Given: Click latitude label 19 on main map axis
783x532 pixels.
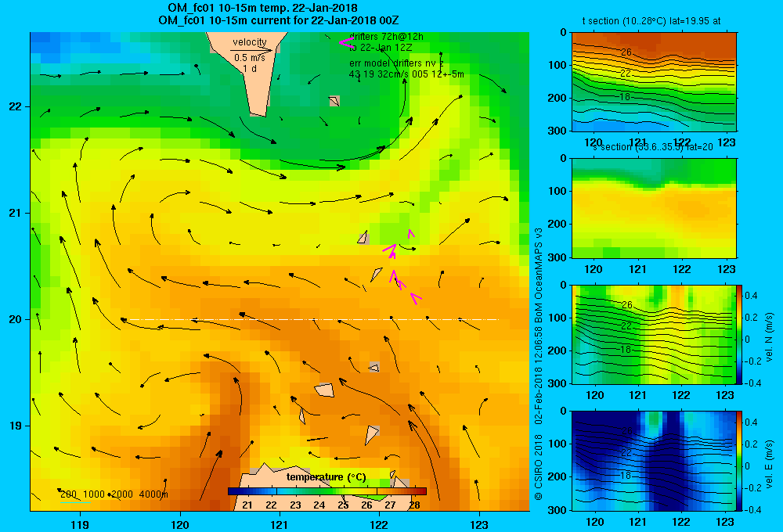Looking at the screenshot, I should 15,426.
